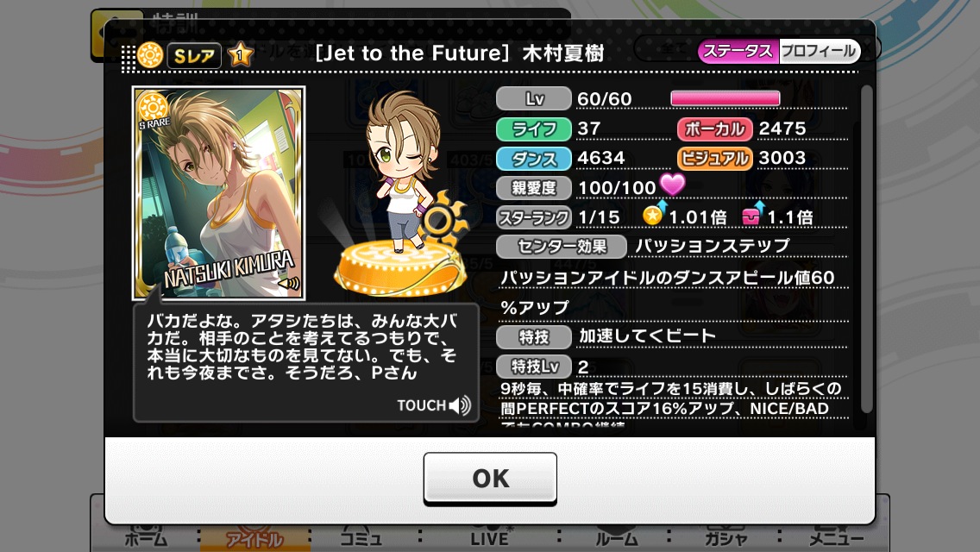Click the status panel vertical scrollbar
The image size is (980, 552).
tap(866, 250)
